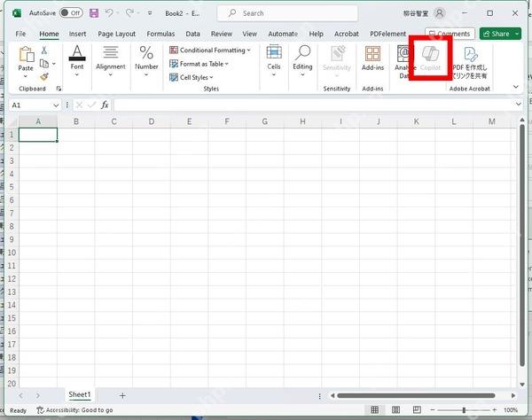Image resolution: width=532 pixels, height=420 pixels.
Task: Click the Accessibility status icon
Action: [x=40, y=410]
